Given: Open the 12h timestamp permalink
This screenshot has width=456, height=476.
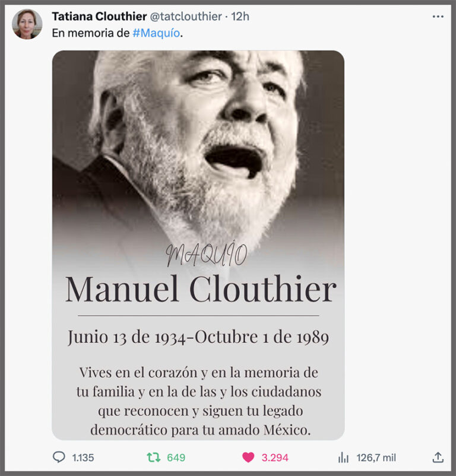Looking at the screenshot, I should [240, 17].
